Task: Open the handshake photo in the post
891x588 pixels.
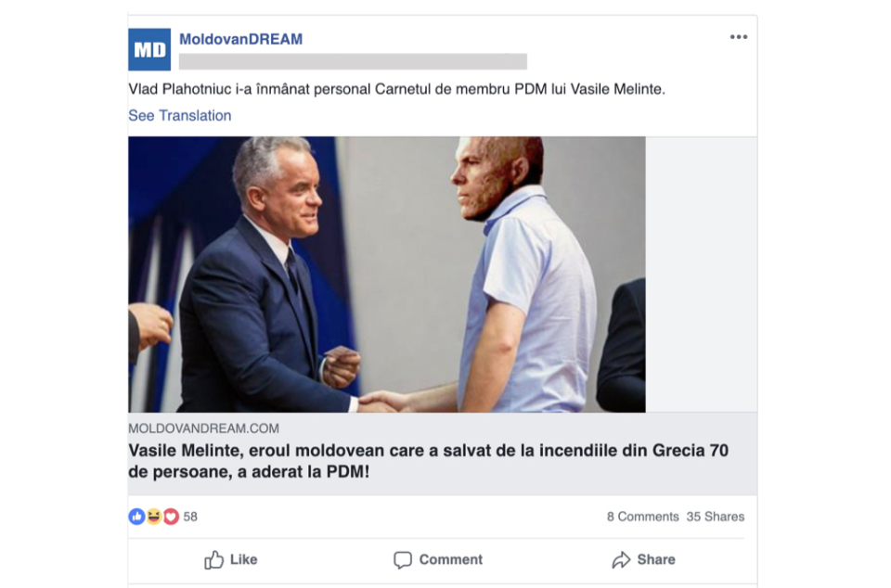Action: 386,275
